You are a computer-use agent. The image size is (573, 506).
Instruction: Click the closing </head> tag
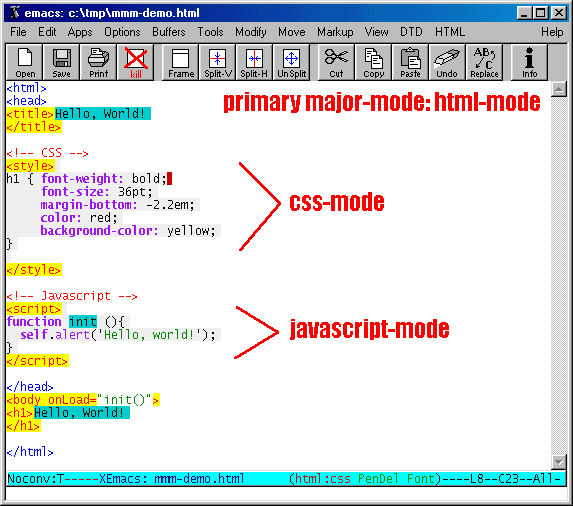(30, 387)
